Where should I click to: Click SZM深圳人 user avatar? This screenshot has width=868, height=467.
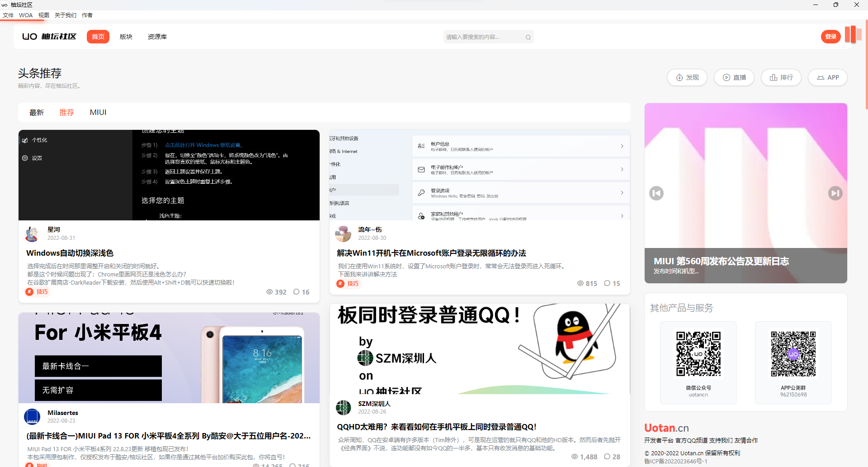344,408
